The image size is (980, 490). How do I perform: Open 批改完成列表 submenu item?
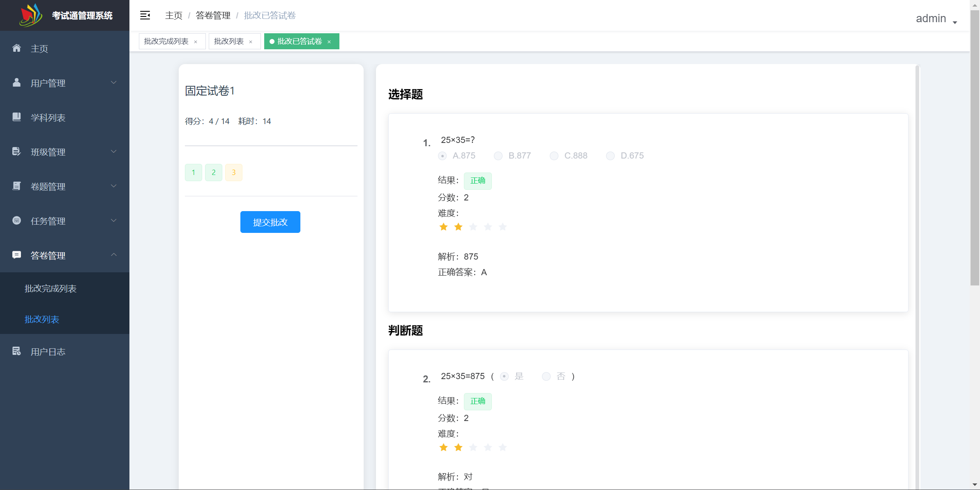(65, 288)
